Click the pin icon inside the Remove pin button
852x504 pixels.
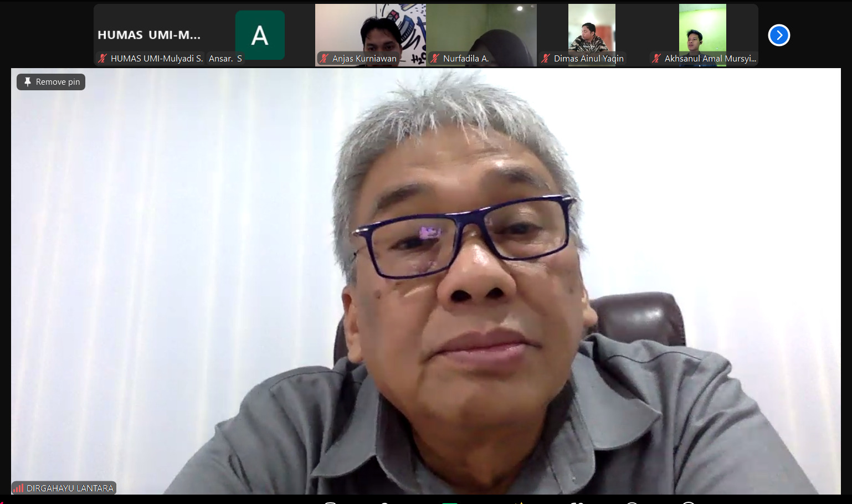click(x=27, y=81)
